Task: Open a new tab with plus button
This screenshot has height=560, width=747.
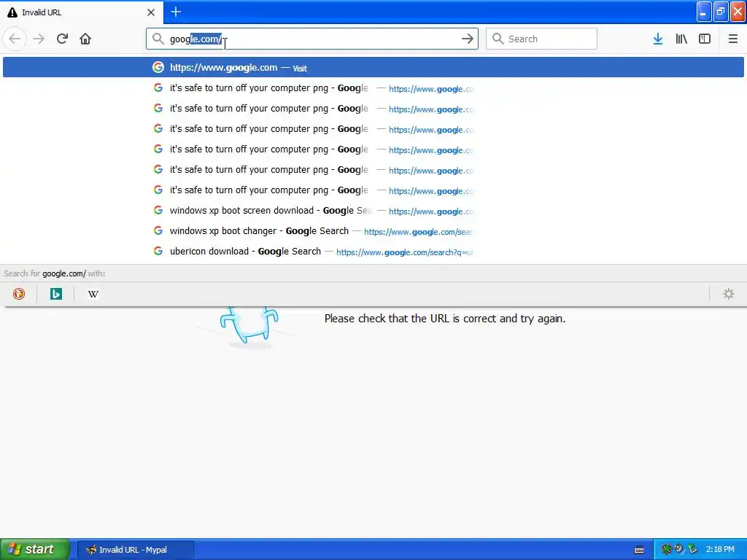Action: point(176,12)
